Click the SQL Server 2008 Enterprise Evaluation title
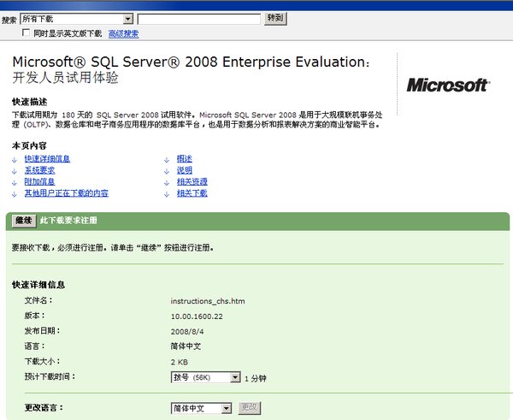Viewport: 513px width, 420px height. 191,62
